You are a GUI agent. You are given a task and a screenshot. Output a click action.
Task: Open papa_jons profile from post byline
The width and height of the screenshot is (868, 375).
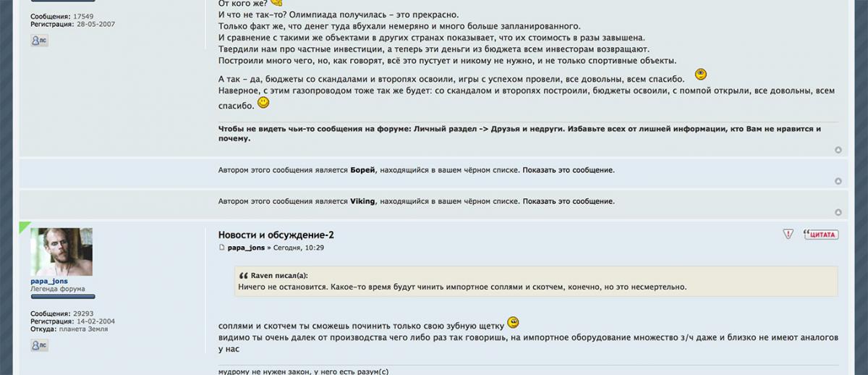(x=247, y=248)
